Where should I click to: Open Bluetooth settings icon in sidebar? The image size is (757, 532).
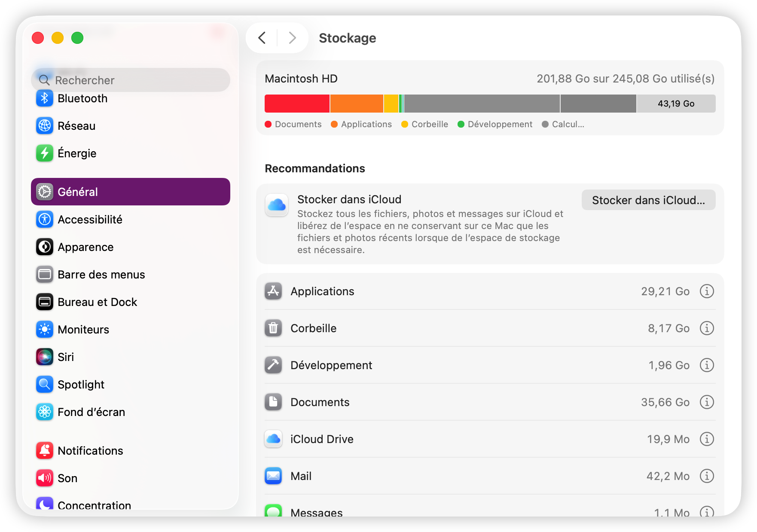[x=45, y=98]
